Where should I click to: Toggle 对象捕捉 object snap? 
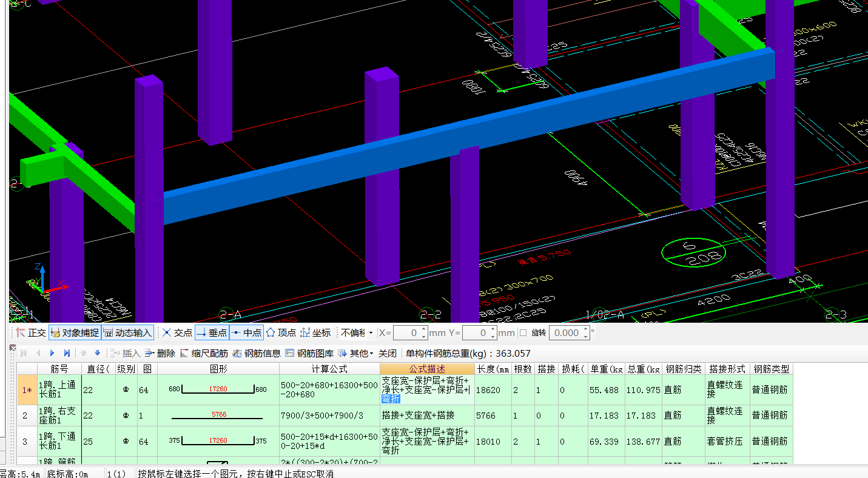click(x=74, y=332)
